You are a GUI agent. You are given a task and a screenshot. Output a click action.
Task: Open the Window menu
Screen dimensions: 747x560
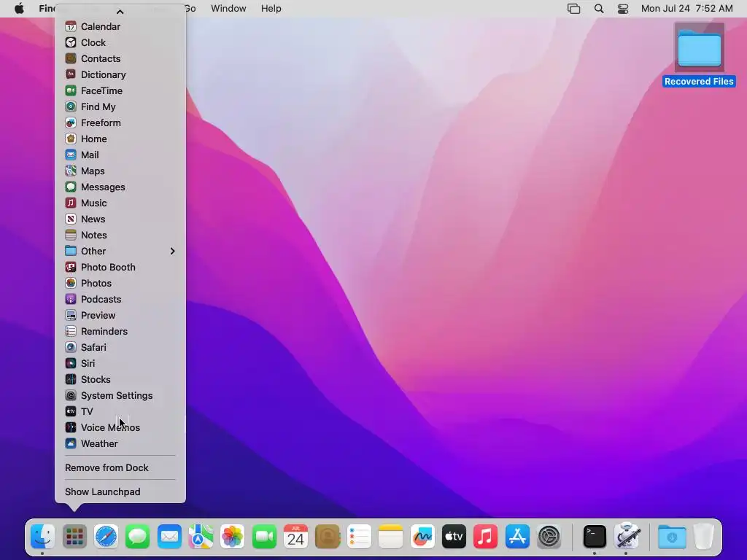(228, 9)
